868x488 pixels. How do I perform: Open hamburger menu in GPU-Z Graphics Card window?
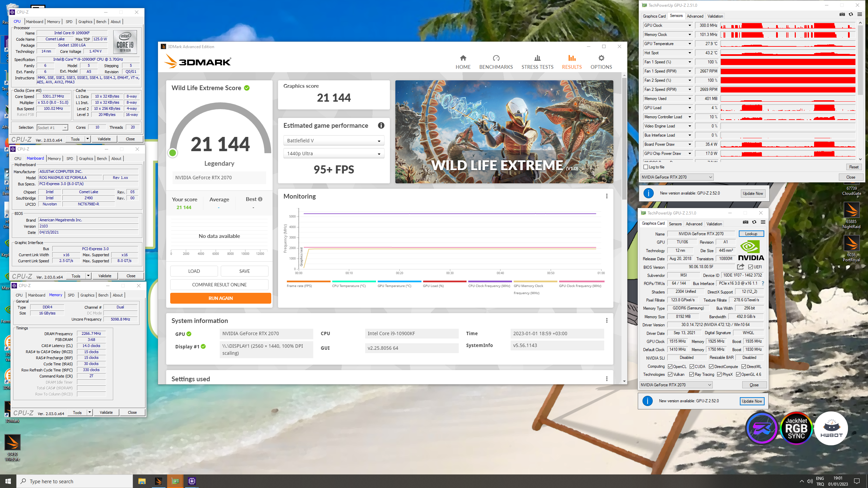click(x=763, y=222)
